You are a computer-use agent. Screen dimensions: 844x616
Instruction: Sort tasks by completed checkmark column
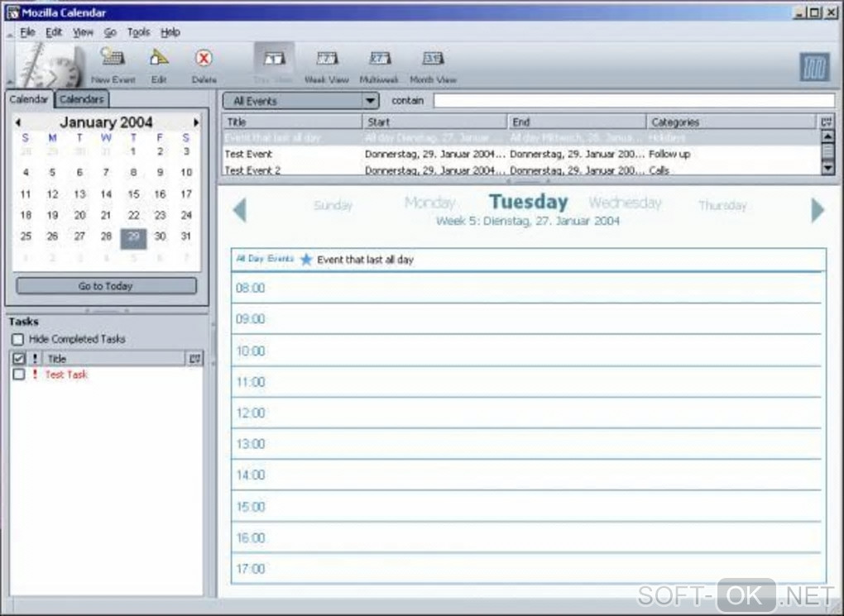point(19,359)
